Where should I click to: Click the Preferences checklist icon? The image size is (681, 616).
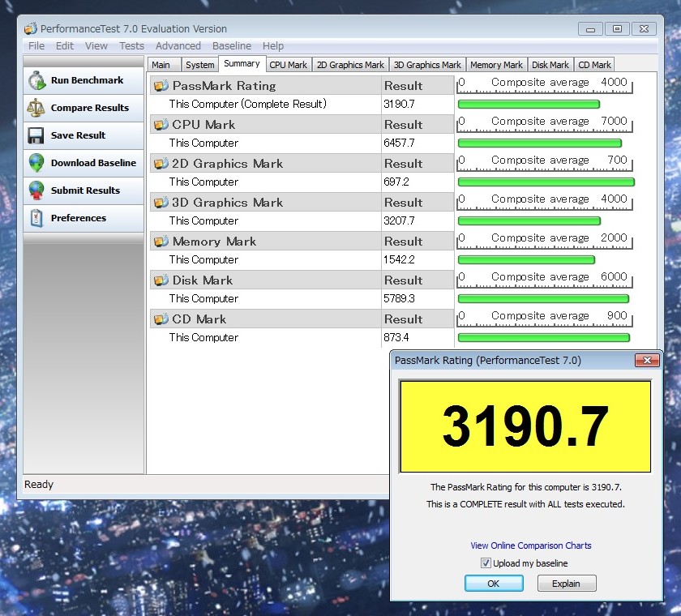click(x=36, y=218)
